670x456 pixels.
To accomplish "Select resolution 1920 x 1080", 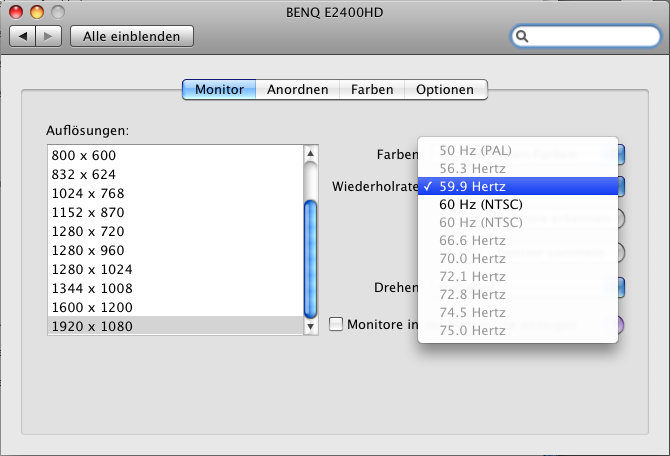I will 92,326.
